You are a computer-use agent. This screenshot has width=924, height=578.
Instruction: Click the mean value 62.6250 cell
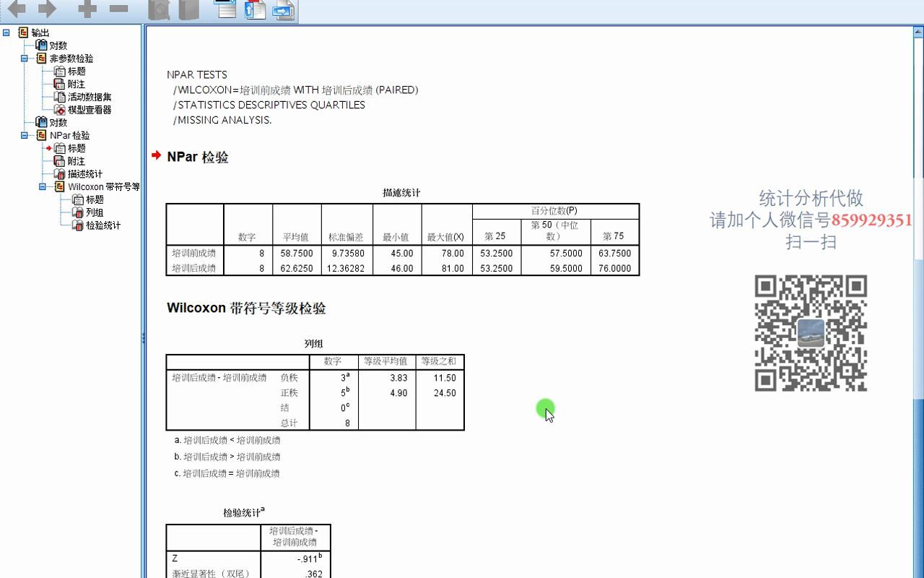295,268
